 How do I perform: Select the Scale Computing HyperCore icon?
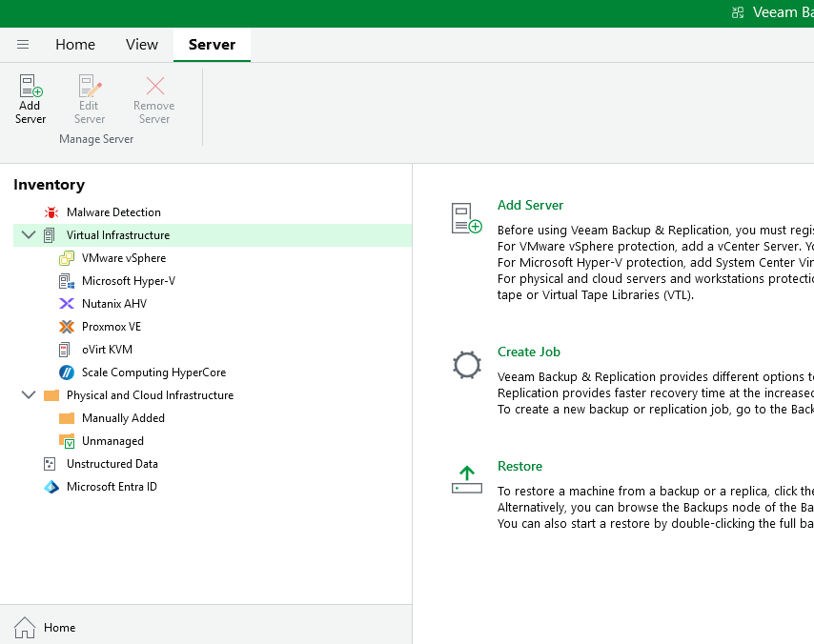[67, 372]
